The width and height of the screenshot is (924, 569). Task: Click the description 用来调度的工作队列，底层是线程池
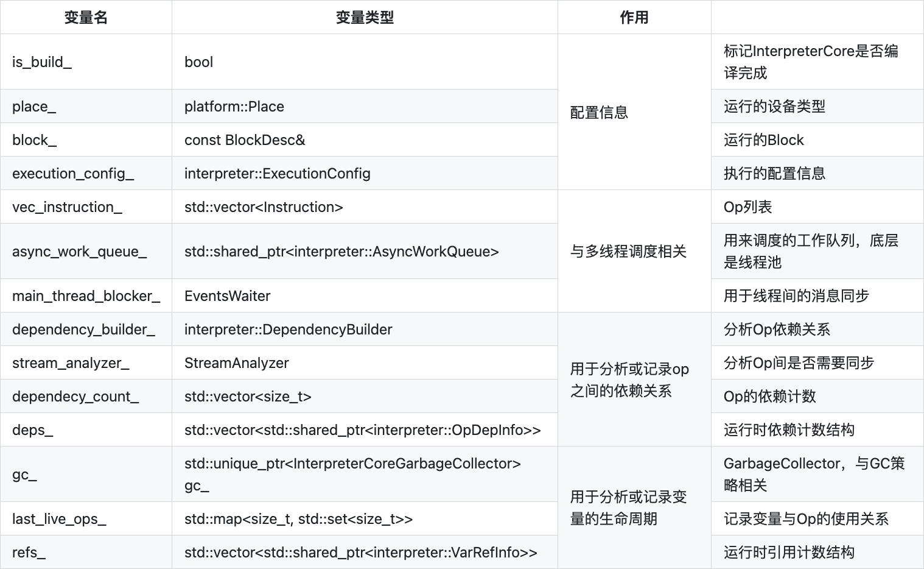(817, 251)
